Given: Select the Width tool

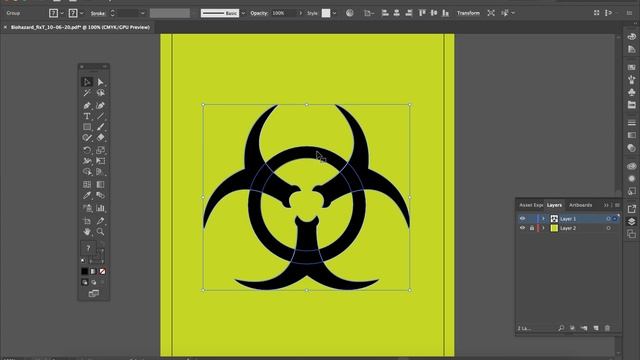Looking at the screenshot, I should pyautogui.click(x=87, y=161).
